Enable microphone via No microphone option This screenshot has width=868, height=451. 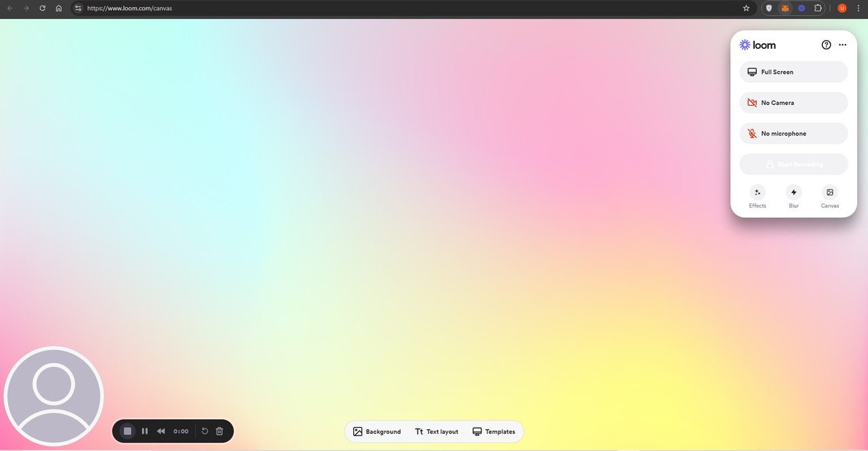tap(793, 134)
